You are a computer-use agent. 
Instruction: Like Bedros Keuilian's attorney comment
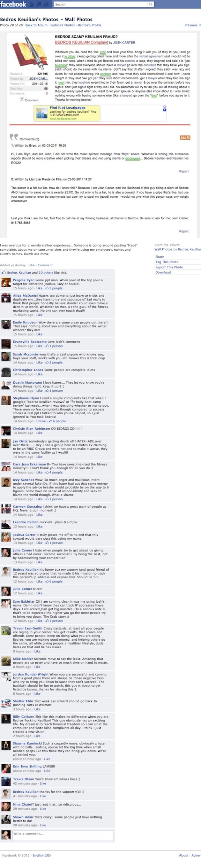coord(39,581)
